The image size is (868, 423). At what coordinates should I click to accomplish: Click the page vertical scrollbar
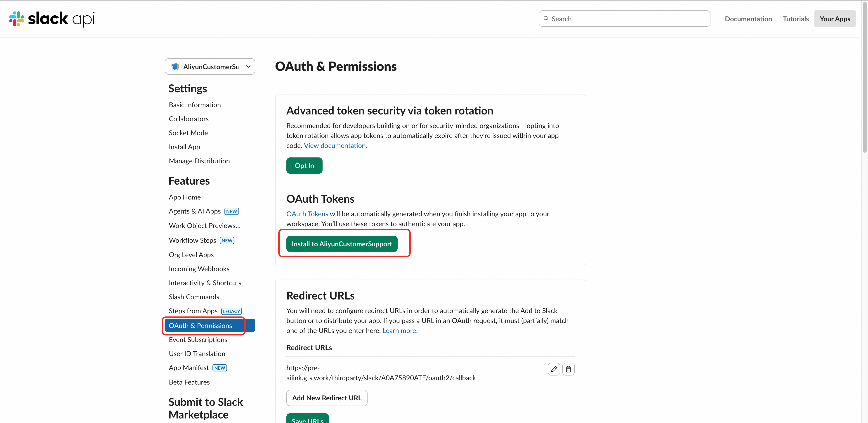click(865, 78)
